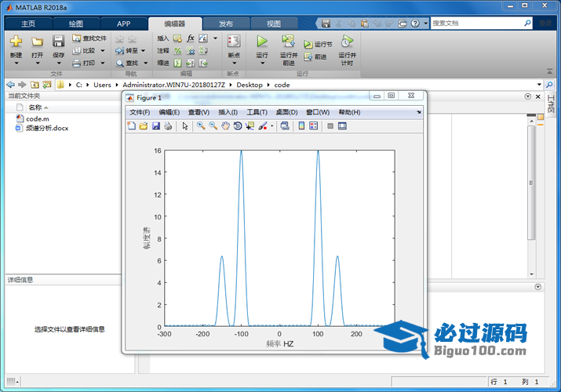This screenshot has width=561, height=392.
Task: Select Figure 1 brush data tool
Action: pyautogui.click(x=263, y=125)
